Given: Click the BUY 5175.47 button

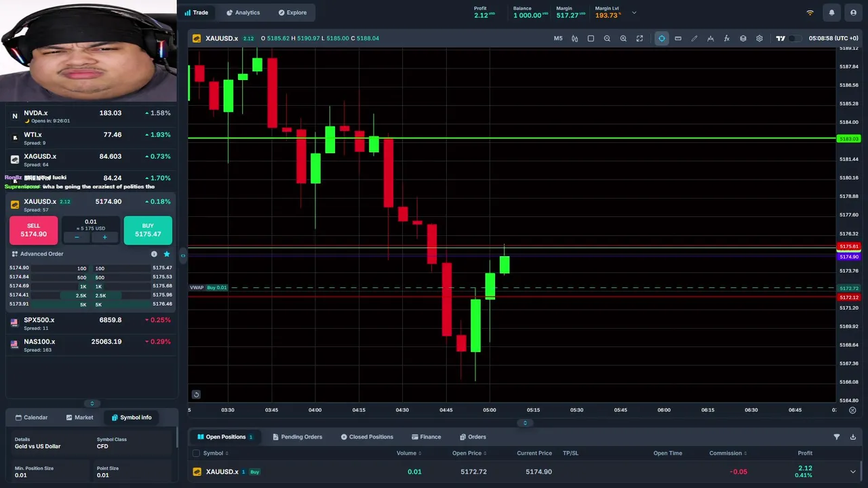Looking at the screenshot, I should [148, 230].
